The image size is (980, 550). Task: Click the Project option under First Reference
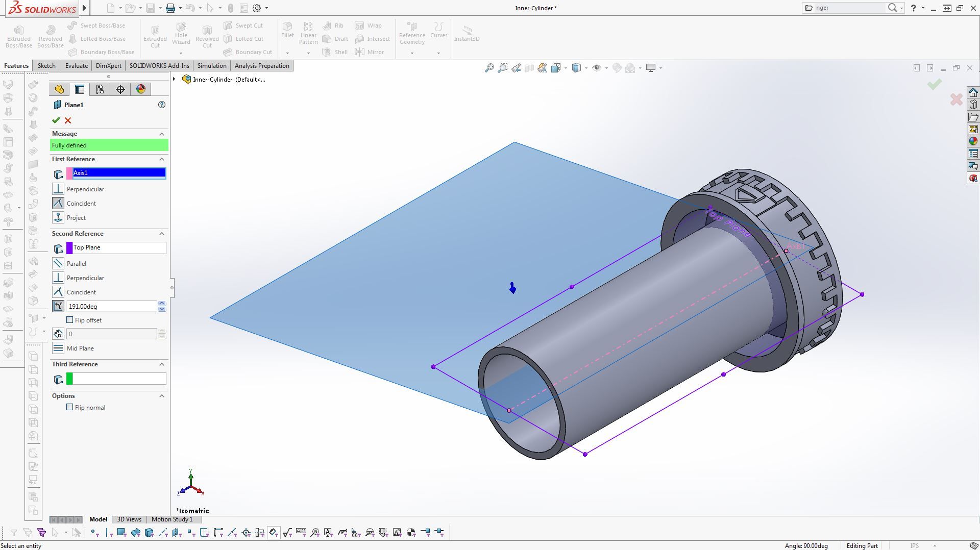click(76, 218)
